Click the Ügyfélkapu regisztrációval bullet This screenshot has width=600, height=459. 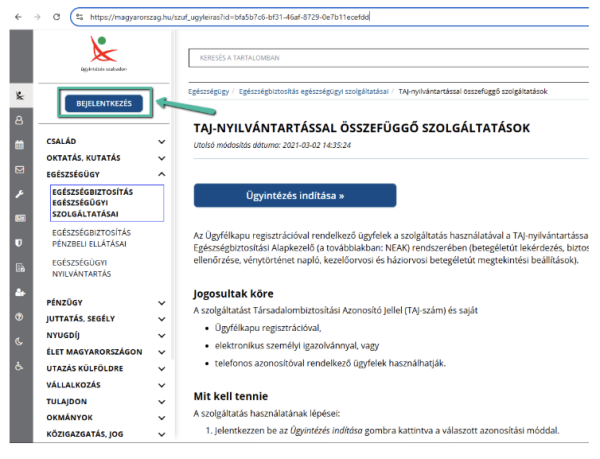coord(268,328)
